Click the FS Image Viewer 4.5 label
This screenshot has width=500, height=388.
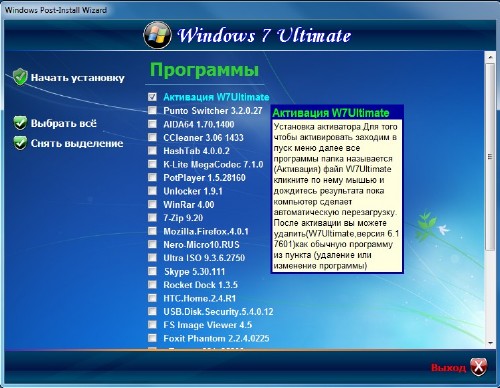tap(208, 325)
